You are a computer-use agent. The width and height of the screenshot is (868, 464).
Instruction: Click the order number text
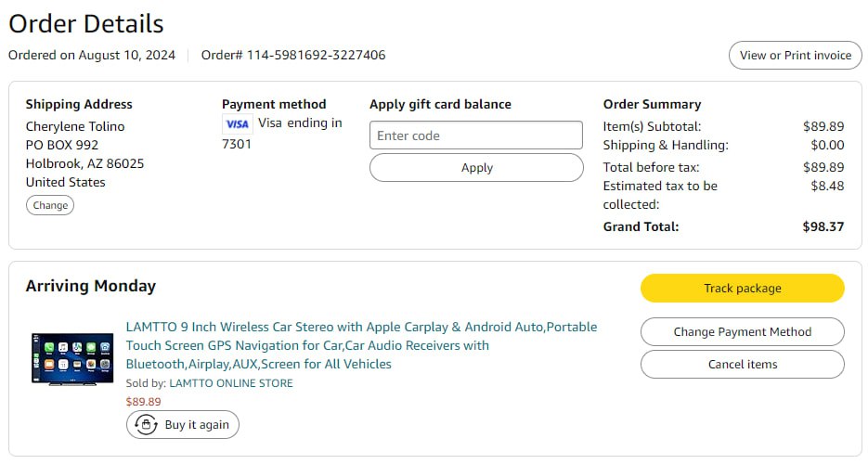pyautogui.click(x=293, y=55)
